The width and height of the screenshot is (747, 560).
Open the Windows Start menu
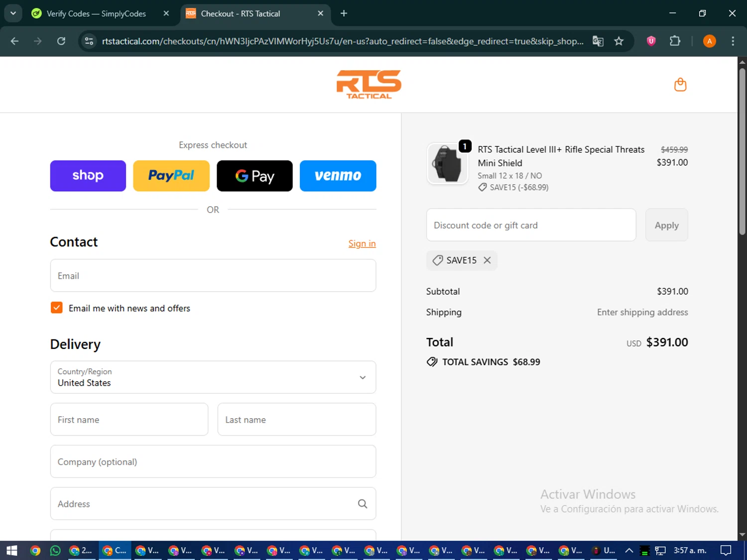pyautogui.click(x=11, y=550)
